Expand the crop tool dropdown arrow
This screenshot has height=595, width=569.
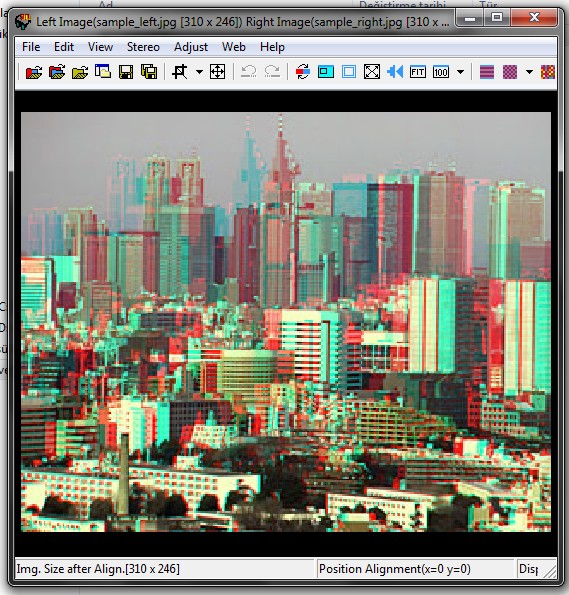(x=199, y=72)
